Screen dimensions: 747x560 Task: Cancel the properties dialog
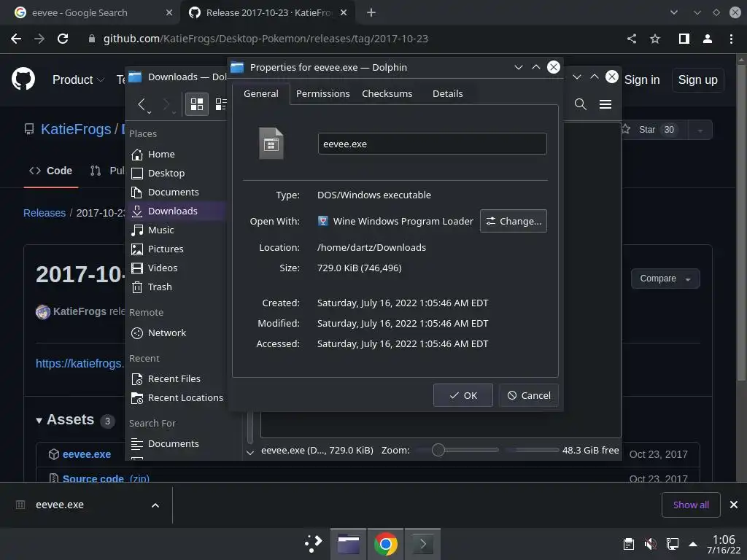(529, 395)
